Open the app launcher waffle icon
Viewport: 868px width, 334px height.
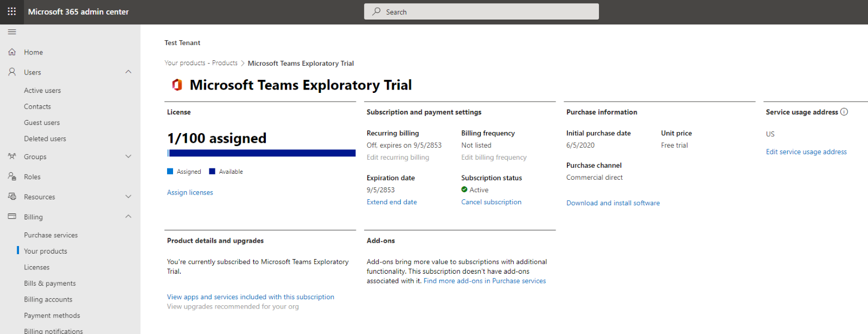coord(11,11)
